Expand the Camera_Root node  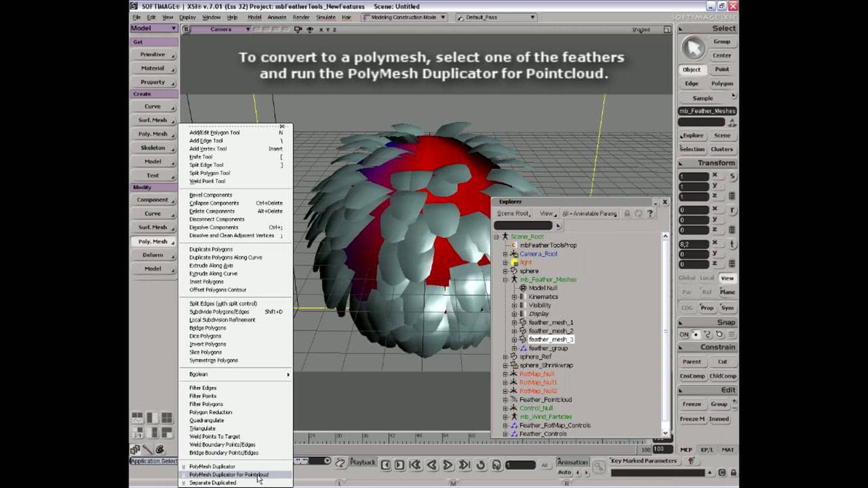tap(505, 253)
